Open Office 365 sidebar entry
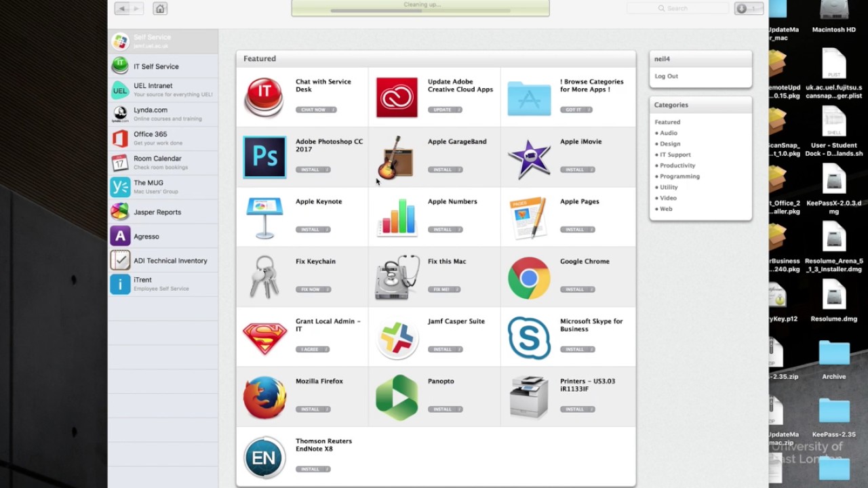 tap(163, 138)
